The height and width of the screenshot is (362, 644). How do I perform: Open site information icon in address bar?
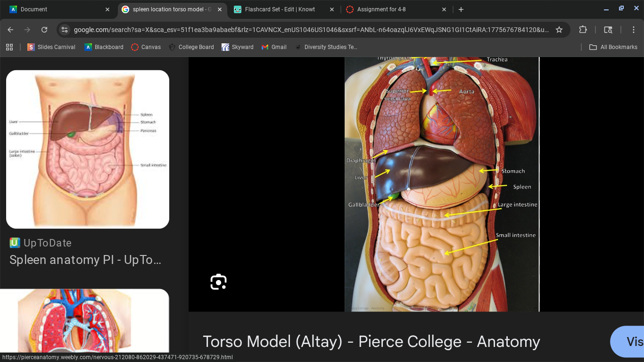click(65, 30)
